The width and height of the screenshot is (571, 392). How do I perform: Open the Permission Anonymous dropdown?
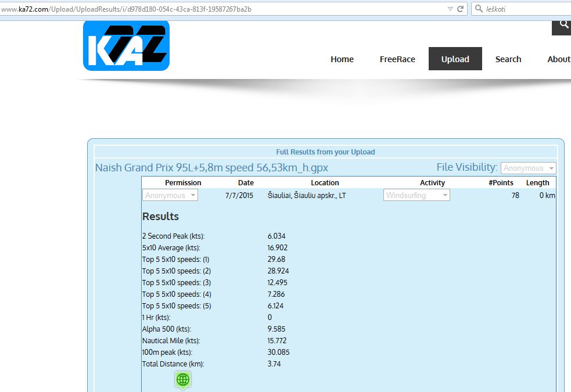tap(170, 195)
